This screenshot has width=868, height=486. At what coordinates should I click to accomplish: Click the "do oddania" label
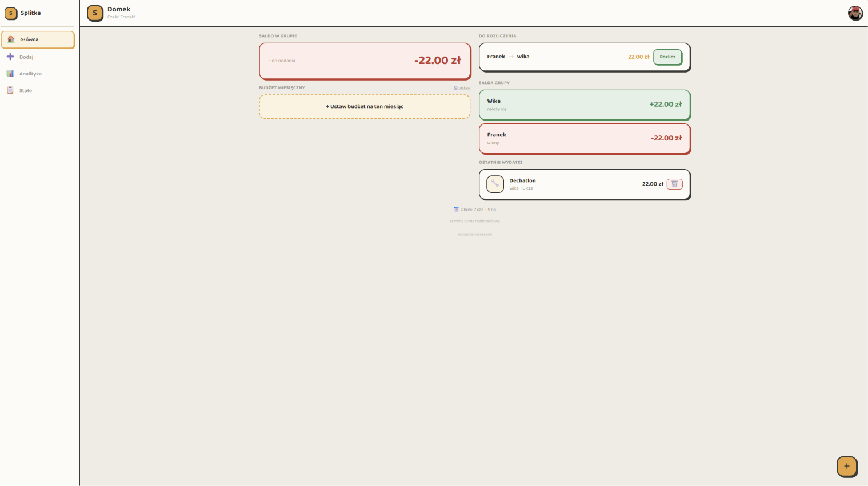tap(282, 61)
